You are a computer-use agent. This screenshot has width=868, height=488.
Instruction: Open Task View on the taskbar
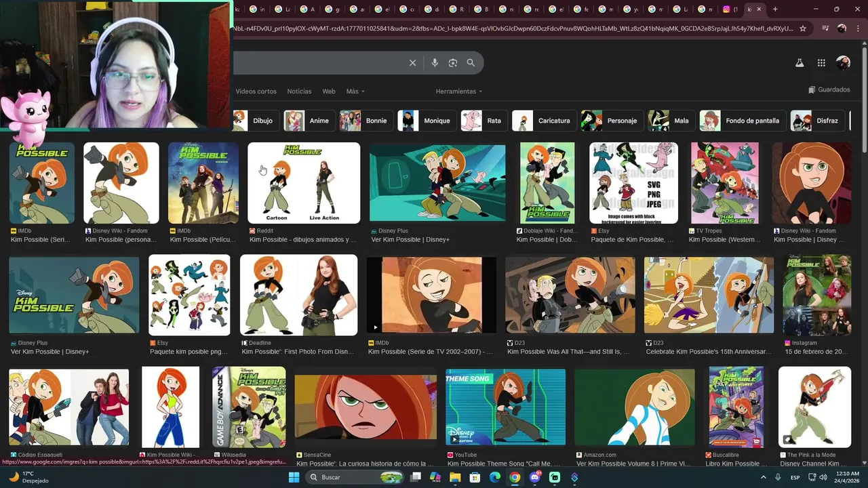416,477
